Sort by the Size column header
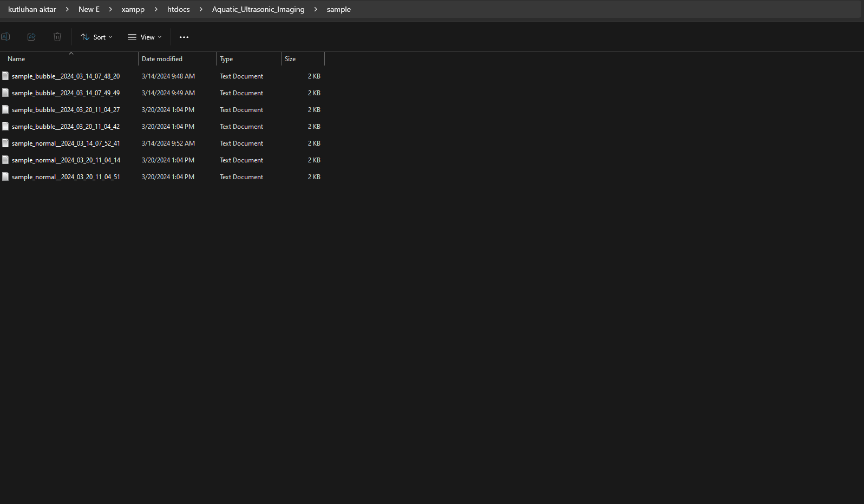This screenshot has width=864, height=504. coord(303,58)
